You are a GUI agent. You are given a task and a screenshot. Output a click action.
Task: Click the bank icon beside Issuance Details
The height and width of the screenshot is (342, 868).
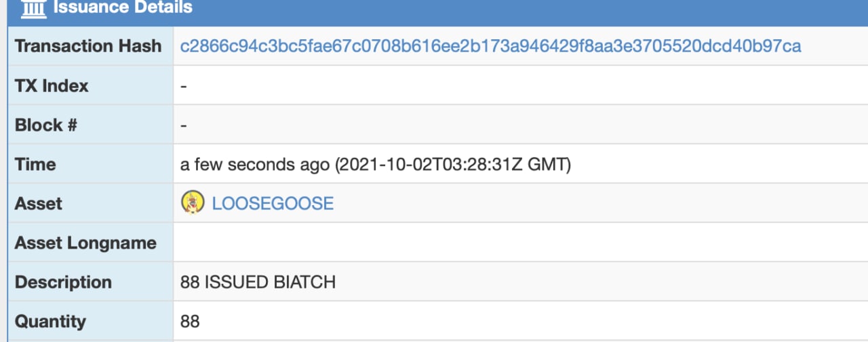pos(33,8)
